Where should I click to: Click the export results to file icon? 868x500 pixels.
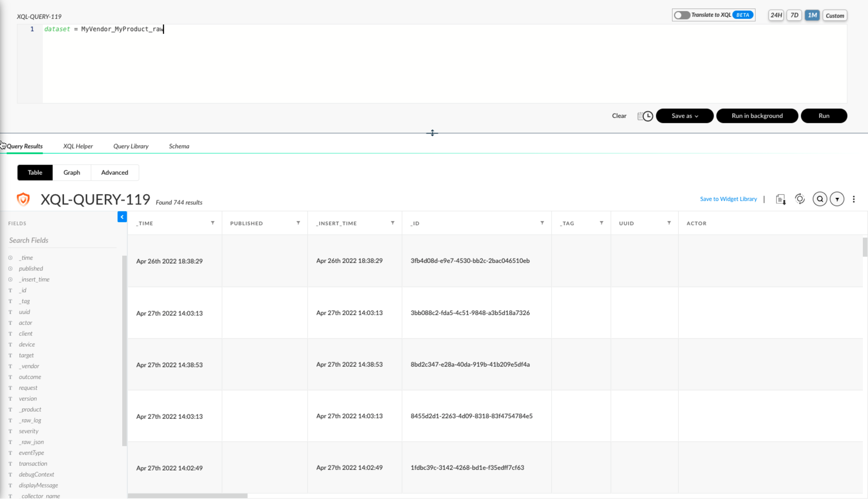click(x=781, y=199)
